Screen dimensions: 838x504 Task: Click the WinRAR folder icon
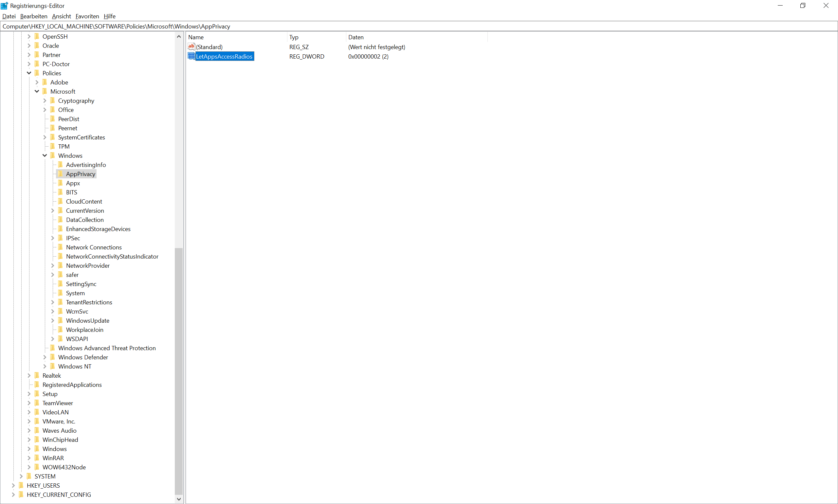coord(37,458)
